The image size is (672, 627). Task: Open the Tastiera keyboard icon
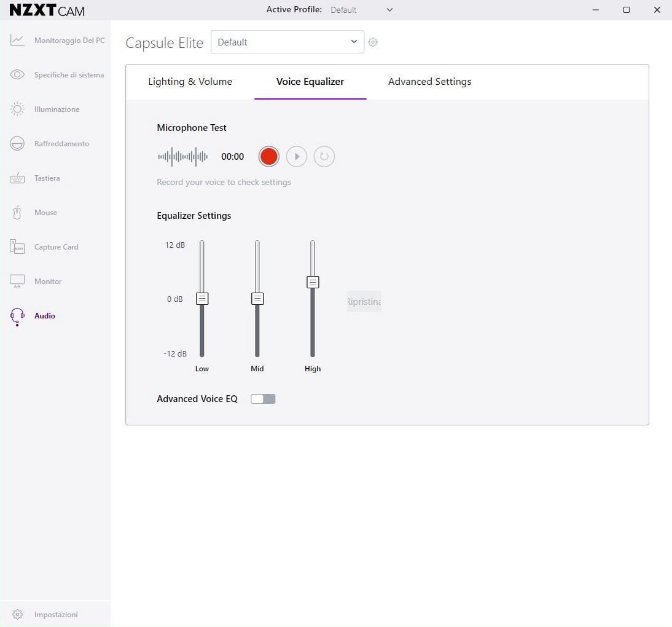[17, 178]
